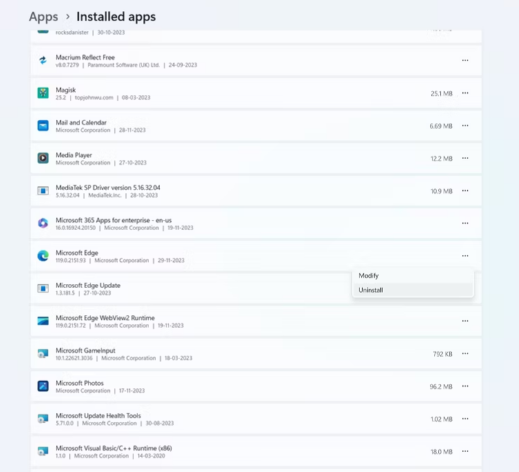Click the Visual Basic Runtime 18.0 MB size
The height and width of the screenshot is (472, 519).
[441, 452]
